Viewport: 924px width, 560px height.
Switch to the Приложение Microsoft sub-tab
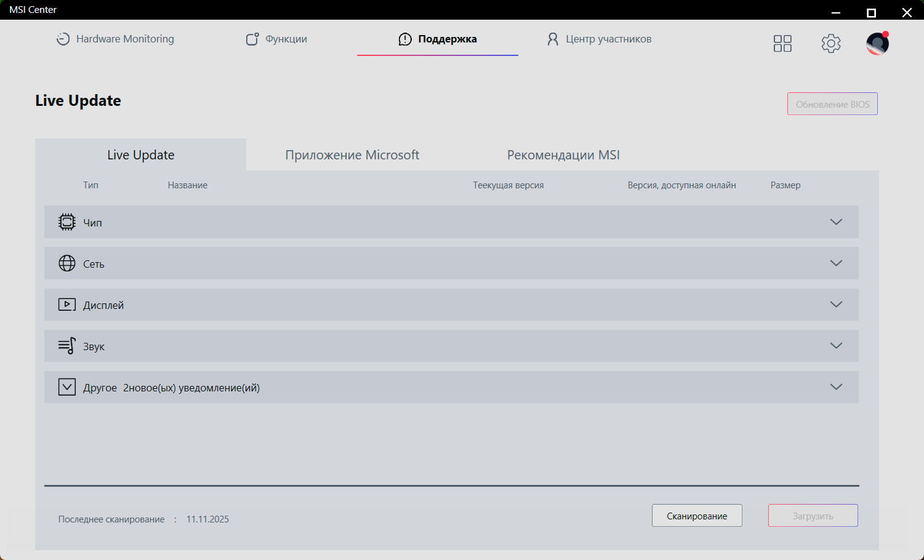pos(352,155)
